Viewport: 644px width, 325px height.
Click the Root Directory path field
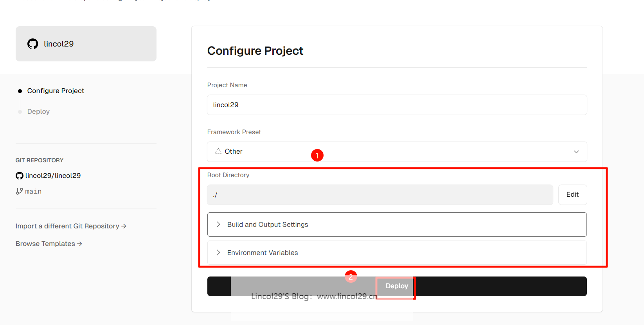pos(380,195)
